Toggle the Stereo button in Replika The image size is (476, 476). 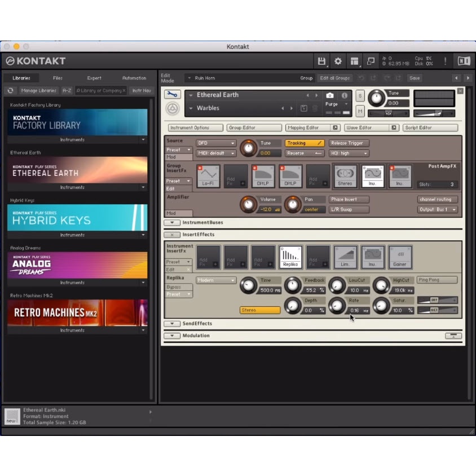point(259,310)
